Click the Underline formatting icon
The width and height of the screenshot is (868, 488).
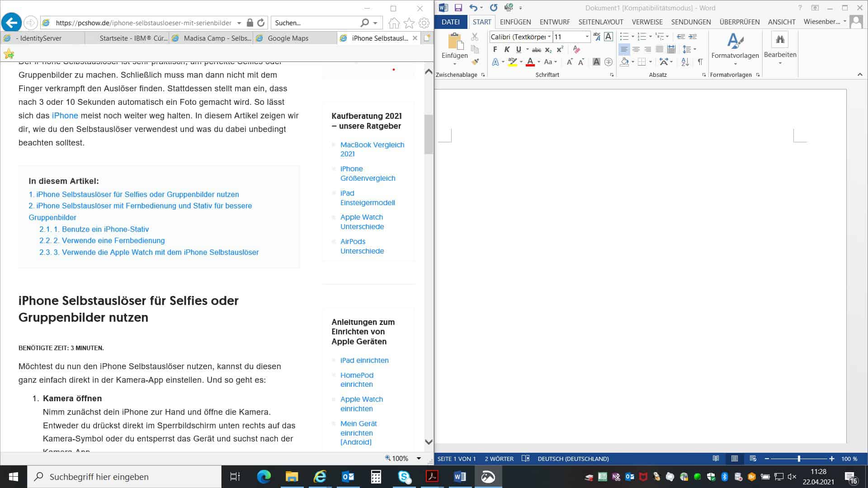click(x=518, y=49)
